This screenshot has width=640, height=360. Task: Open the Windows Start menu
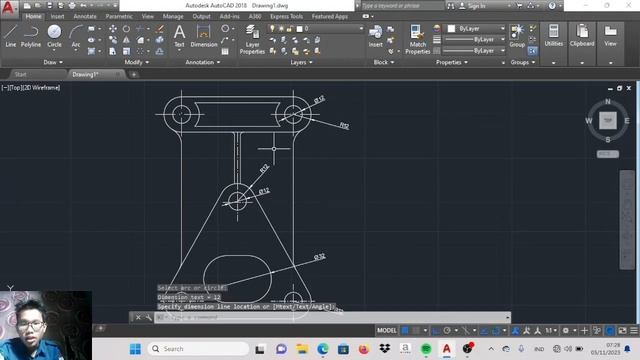pos(135,349)
